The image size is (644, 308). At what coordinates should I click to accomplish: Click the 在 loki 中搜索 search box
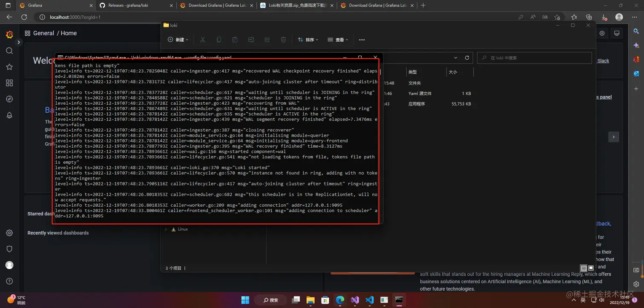pyautogui.click(x=534, y=58)
